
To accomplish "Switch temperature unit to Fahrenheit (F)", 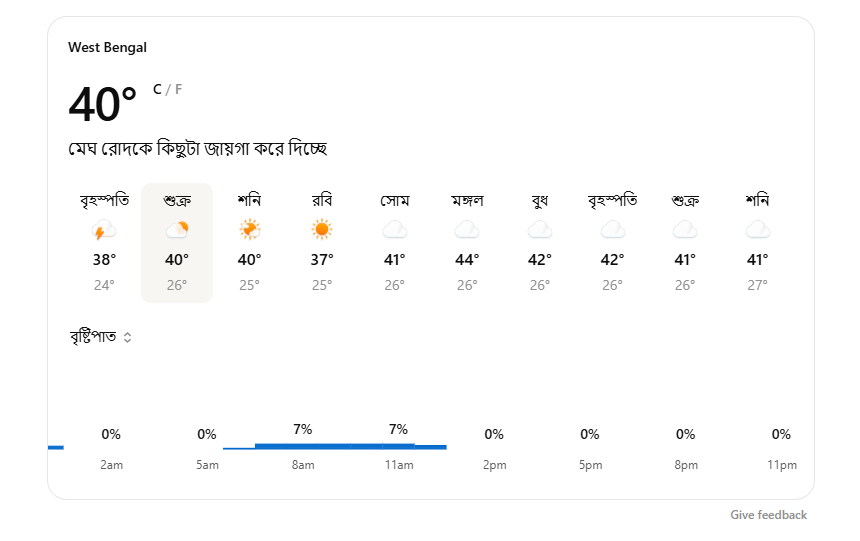I will (179, 89).
